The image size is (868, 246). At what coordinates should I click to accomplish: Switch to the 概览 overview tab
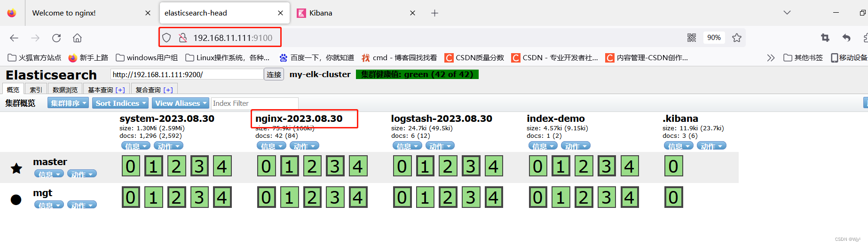pyautogui.click(x=13, y=89)
